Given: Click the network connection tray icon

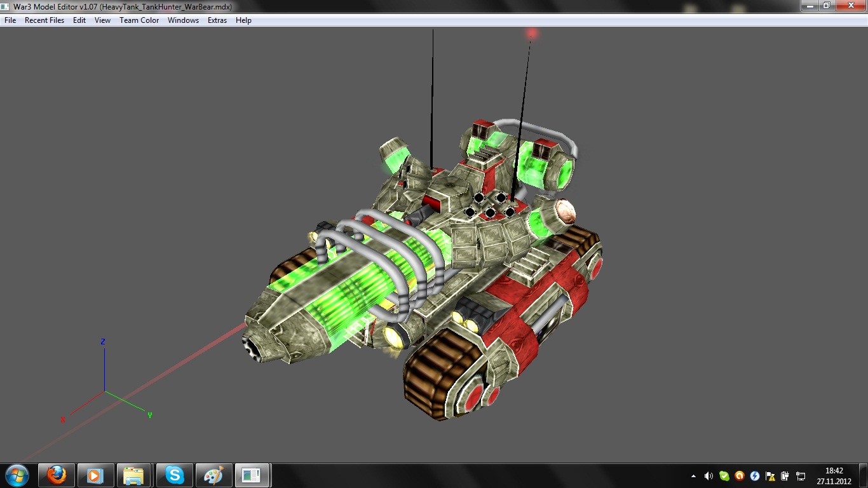Looking at the screenshot, I should [x=801, y=476].
